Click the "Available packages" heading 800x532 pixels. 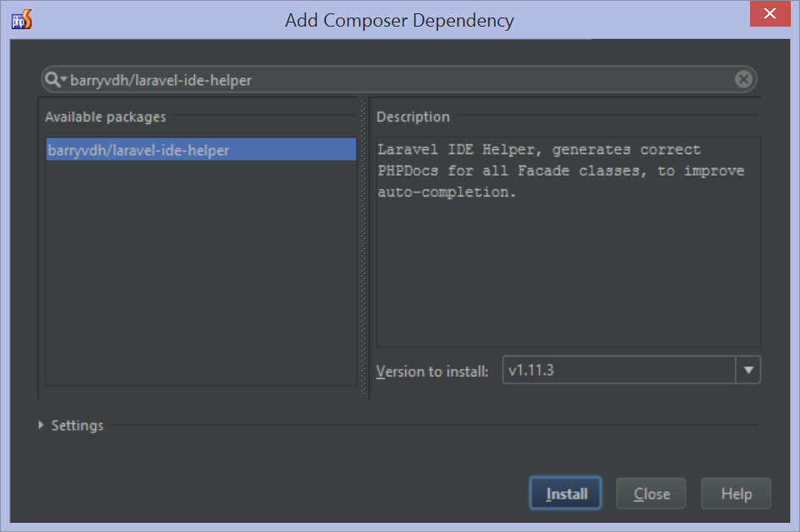pos(105,117)
